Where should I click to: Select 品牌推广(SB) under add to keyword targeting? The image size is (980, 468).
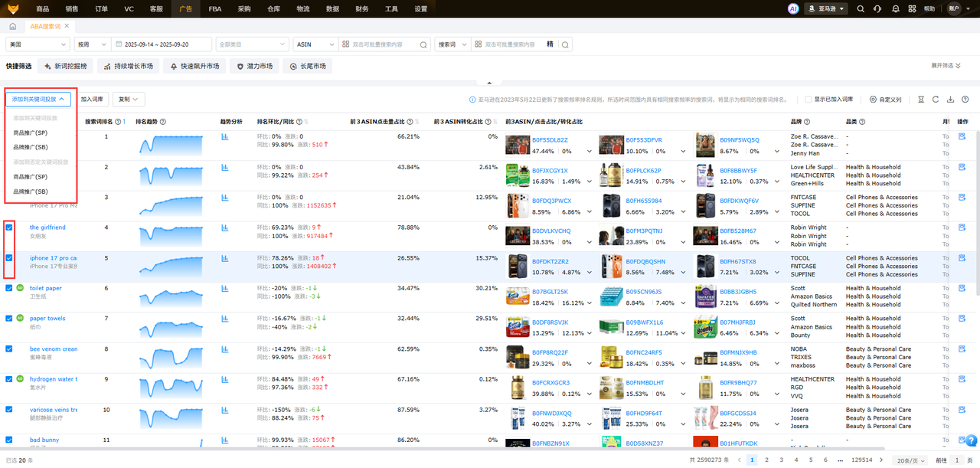click(x=31, y=147)
